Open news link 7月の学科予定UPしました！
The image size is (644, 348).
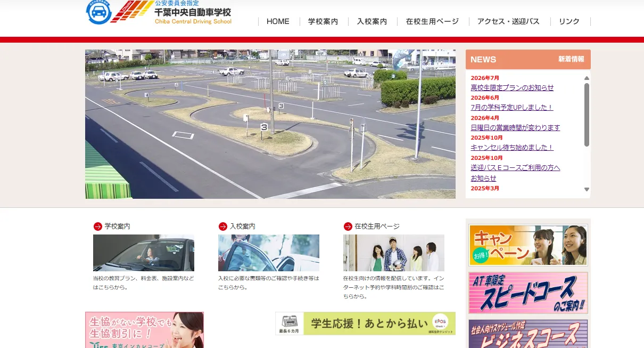(512, 107)
